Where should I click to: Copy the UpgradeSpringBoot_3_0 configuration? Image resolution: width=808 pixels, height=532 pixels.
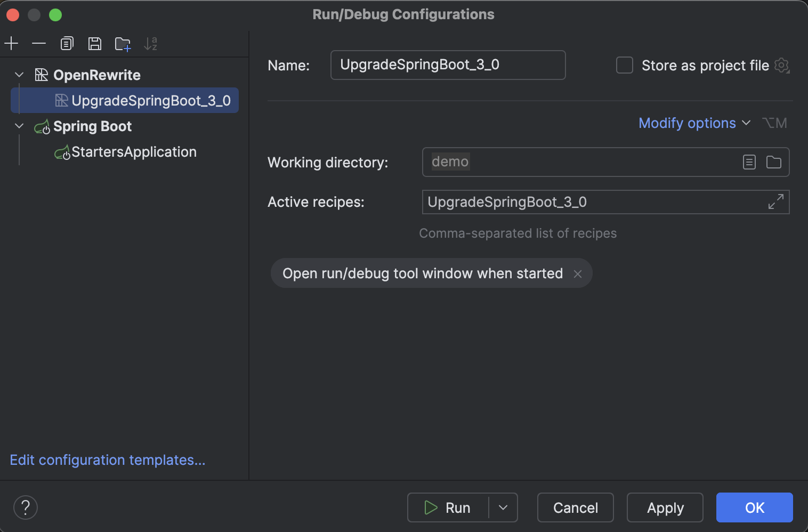pos(67,43)
